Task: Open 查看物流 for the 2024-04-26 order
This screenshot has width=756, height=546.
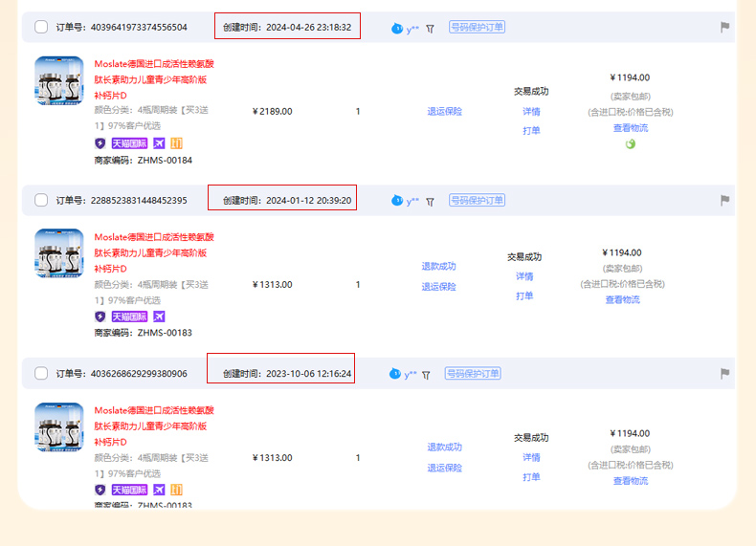Action: click(631, 128)
